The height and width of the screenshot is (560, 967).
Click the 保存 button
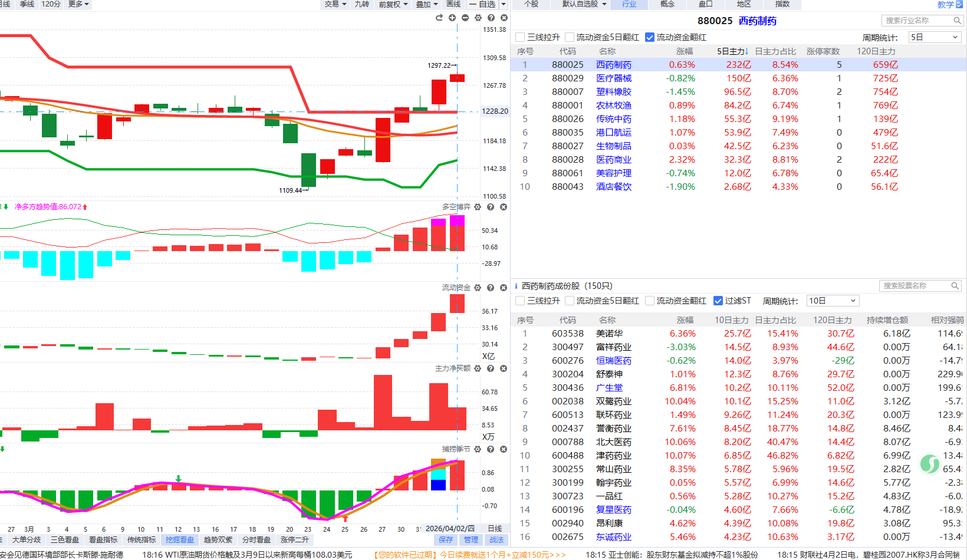tap(446, 539)
